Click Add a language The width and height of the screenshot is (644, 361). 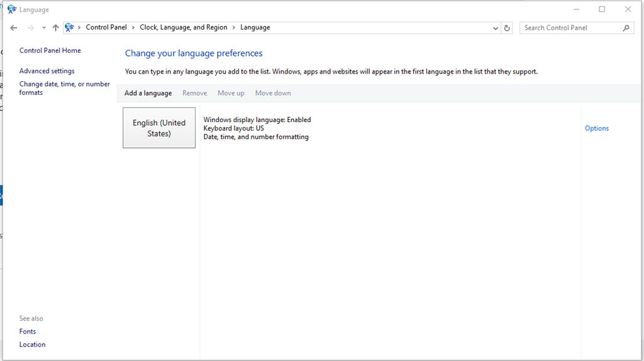click(148, 93)
